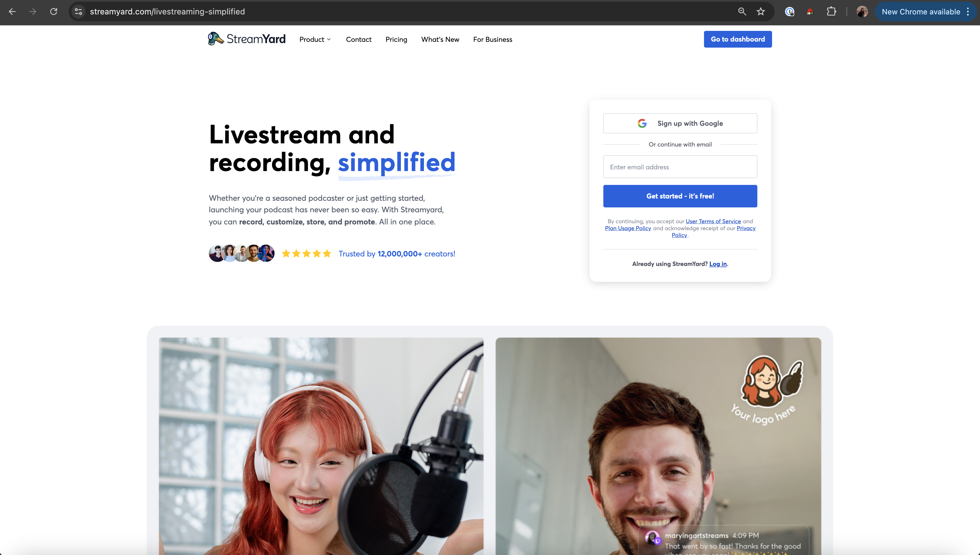Focus the Enter email address field
Image resolution: width=980 pixels, height=555 pixels.
[680, 166]
